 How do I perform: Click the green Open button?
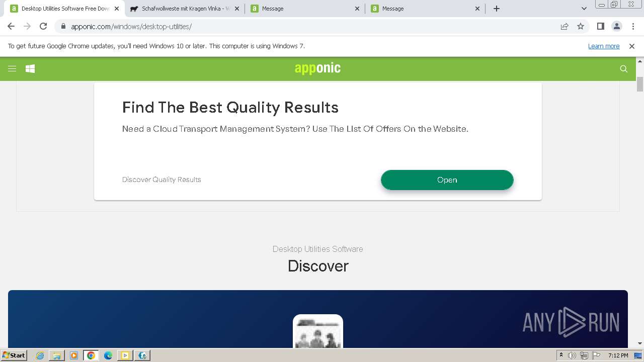click(447, 180)
